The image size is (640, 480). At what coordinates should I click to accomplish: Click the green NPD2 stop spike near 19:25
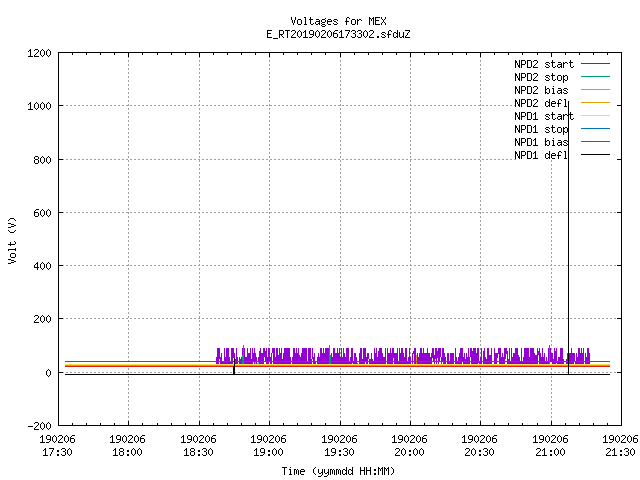point(329,354)
